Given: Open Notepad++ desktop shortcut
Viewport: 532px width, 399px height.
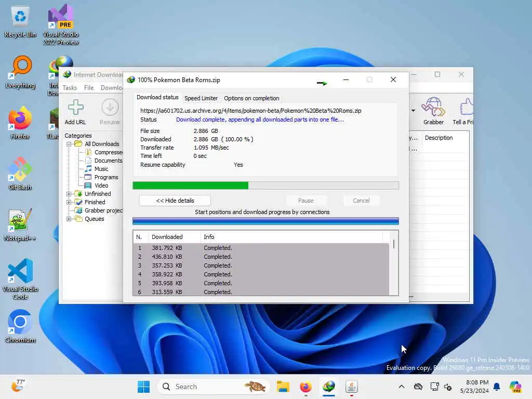Looking at the screenshot, I should click(x=20, y=224).
